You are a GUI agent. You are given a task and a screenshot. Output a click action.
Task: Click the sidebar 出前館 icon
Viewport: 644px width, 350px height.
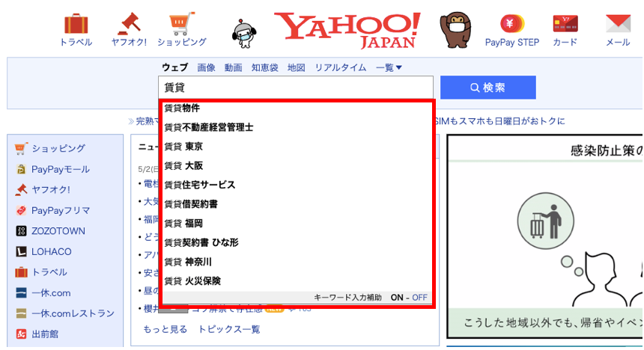pyautogui.click(x=21, y=334)
